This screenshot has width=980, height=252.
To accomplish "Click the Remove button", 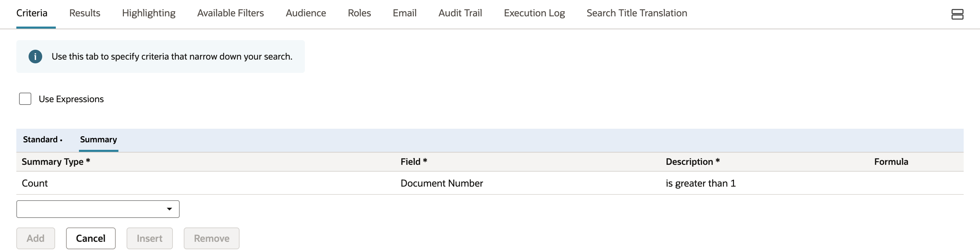I will point(212,238).
